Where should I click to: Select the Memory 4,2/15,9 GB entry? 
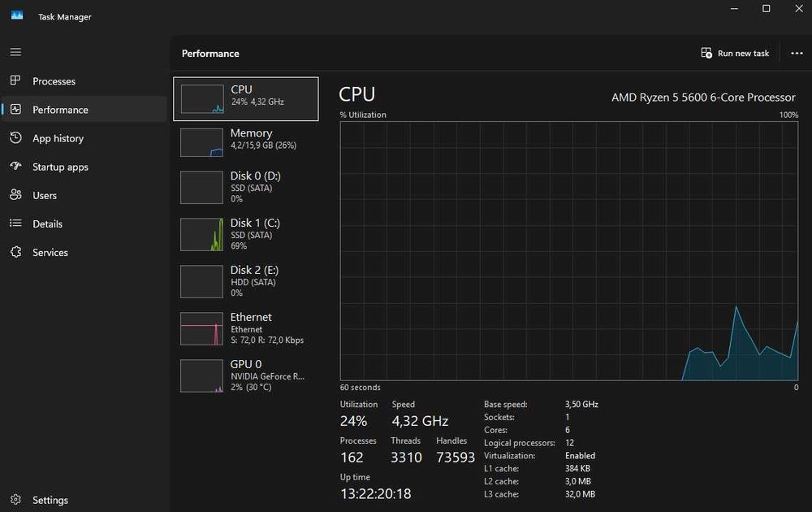pos(246,142)
